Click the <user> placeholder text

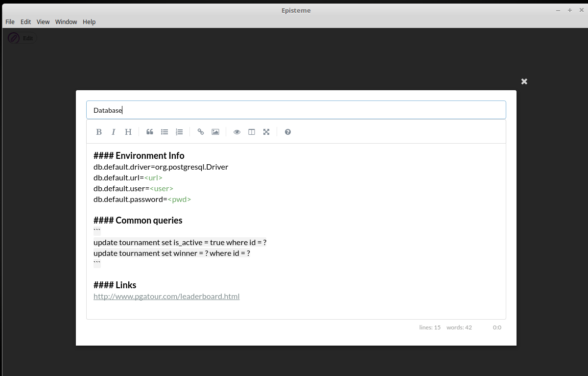[162, 188]
